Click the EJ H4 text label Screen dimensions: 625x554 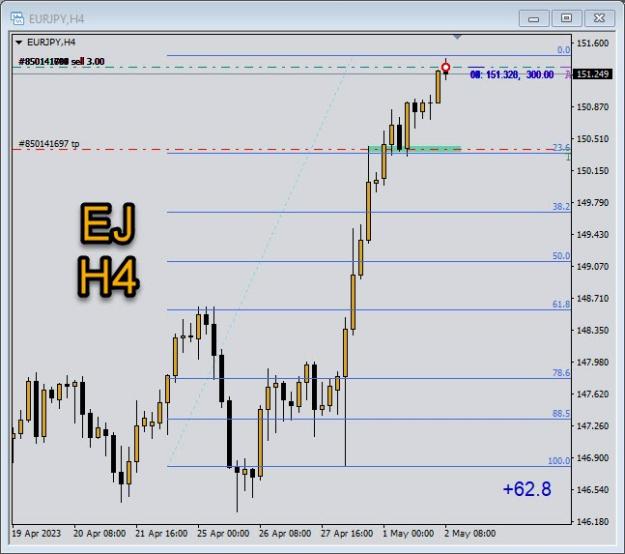(x=108, y=249)
